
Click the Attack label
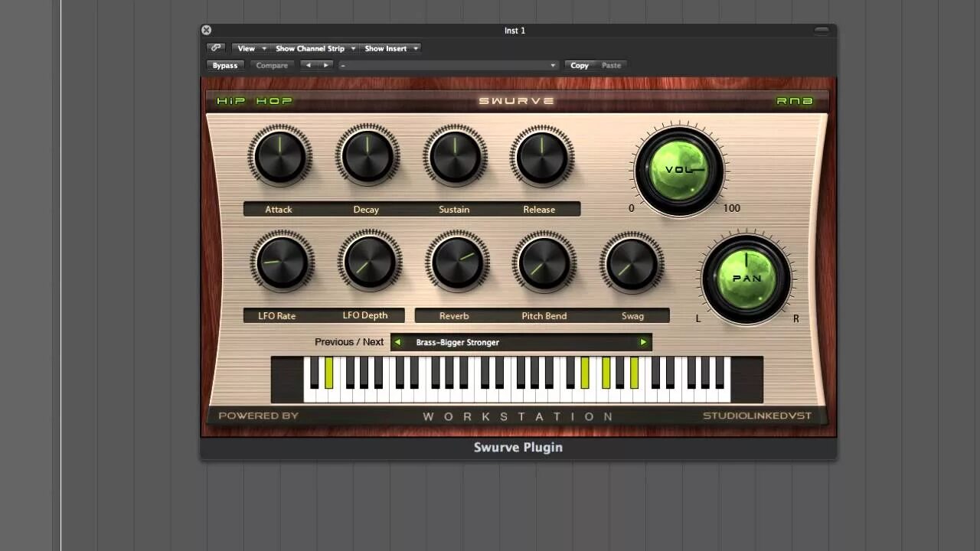coord(279,209)
